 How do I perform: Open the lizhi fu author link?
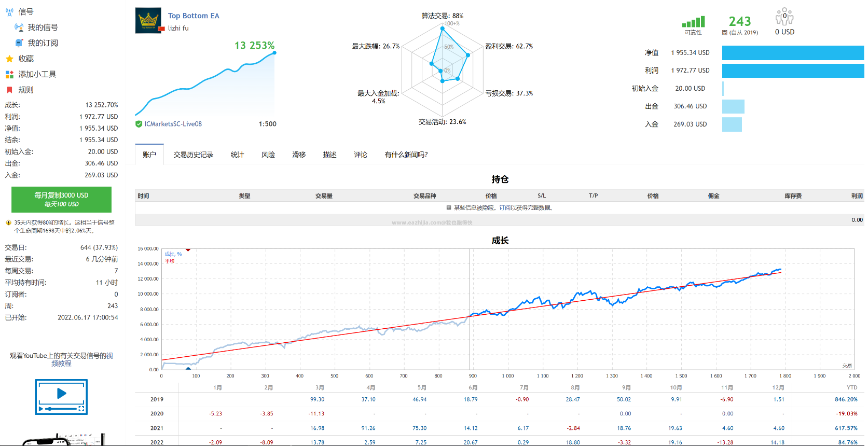[x=178, y=29]
